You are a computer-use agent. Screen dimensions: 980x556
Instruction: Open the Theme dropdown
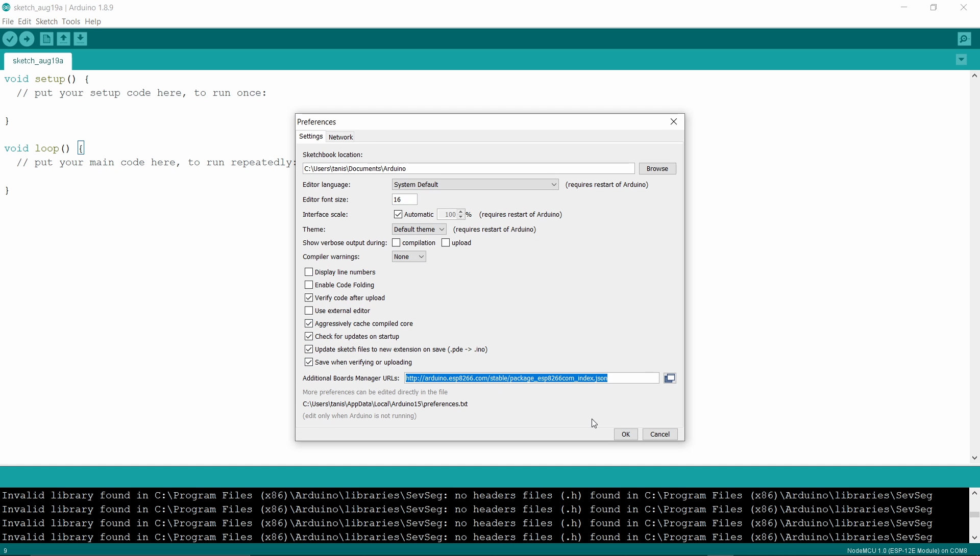click(419, 230)
